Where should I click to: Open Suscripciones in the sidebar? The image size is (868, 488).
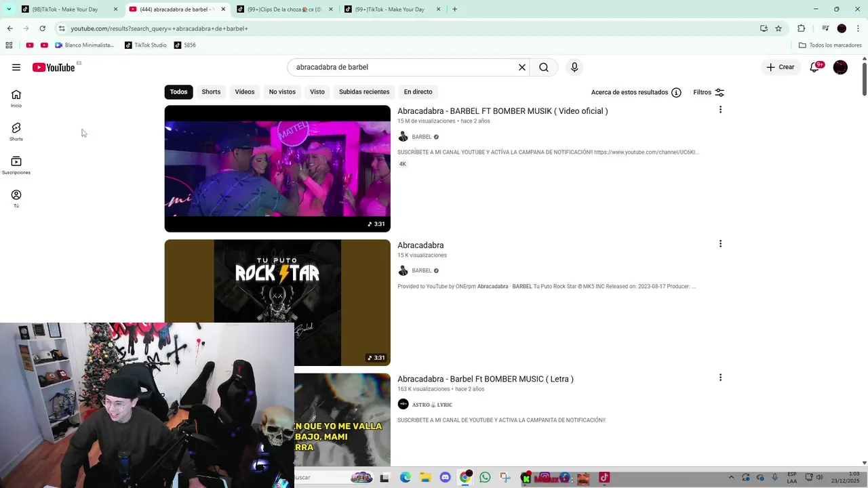(16, 165)
